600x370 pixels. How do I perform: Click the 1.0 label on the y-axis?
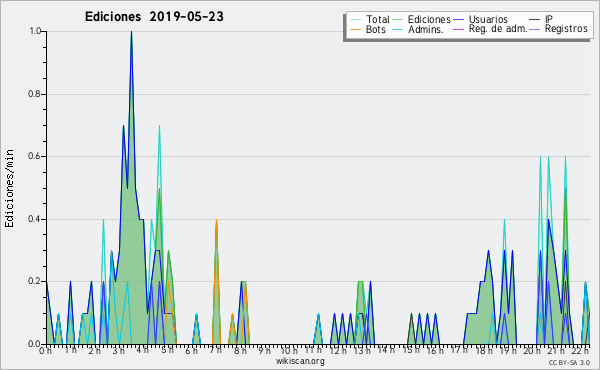[35, 31]
